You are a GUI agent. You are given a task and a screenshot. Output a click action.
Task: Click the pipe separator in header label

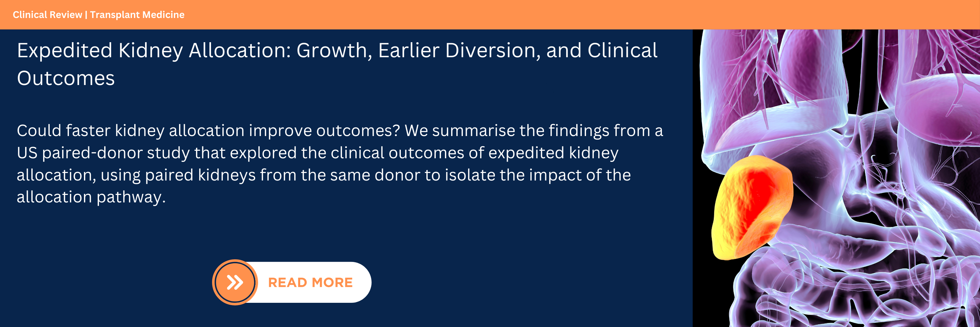click(86, 15)
